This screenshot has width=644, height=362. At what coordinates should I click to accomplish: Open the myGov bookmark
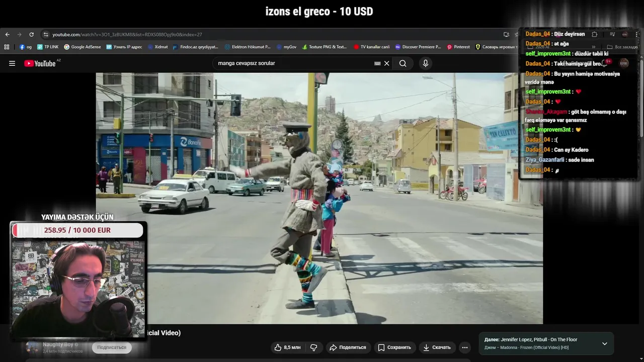coord(286,47)
